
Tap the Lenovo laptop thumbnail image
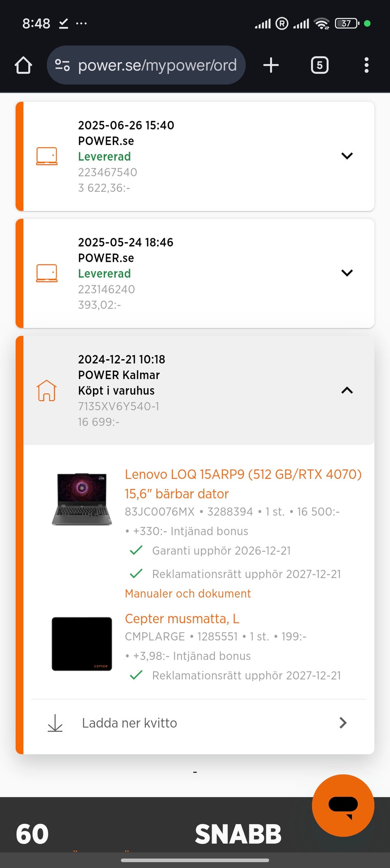(x=82, y=499)
